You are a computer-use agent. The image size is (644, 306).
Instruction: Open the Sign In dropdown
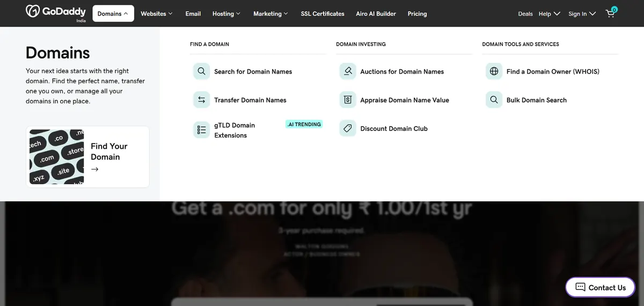582,13
